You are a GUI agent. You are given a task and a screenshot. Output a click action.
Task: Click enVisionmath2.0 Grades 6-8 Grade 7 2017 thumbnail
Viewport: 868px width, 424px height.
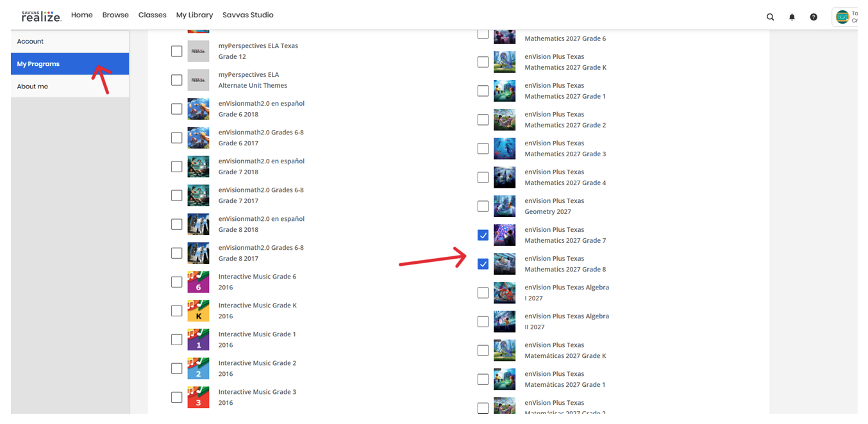(x=198, y=195)
